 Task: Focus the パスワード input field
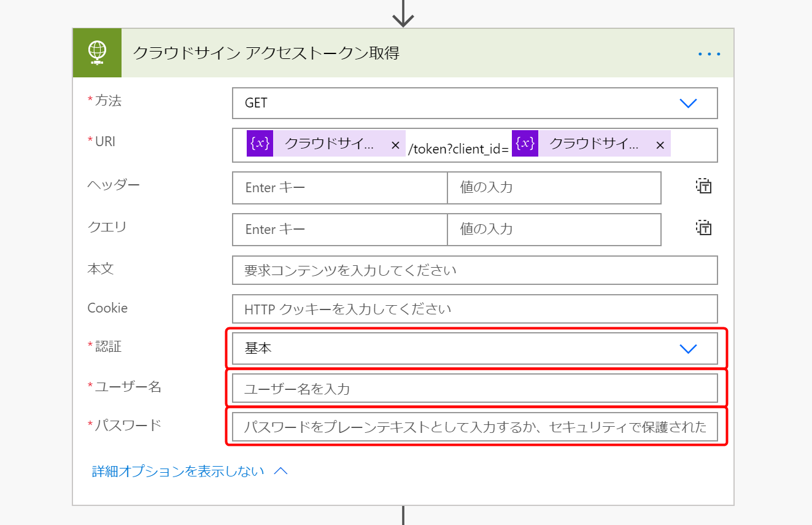[474, 427]
